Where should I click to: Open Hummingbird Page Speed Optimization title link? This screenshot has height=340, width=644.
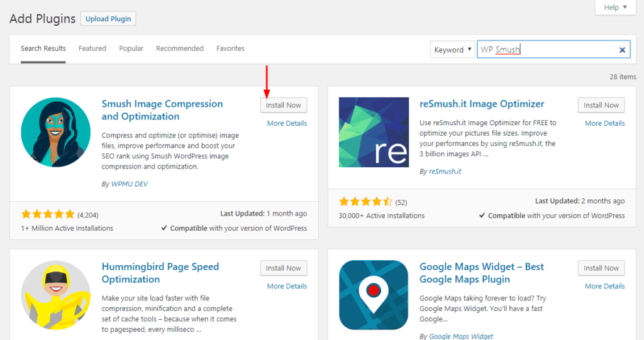160,273
